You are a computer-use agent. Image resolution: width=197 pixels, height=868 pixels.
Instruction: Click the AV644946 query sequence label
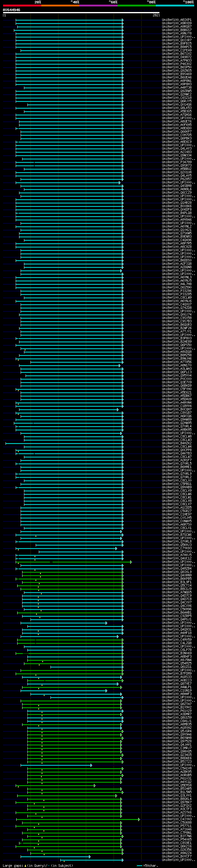11,10
